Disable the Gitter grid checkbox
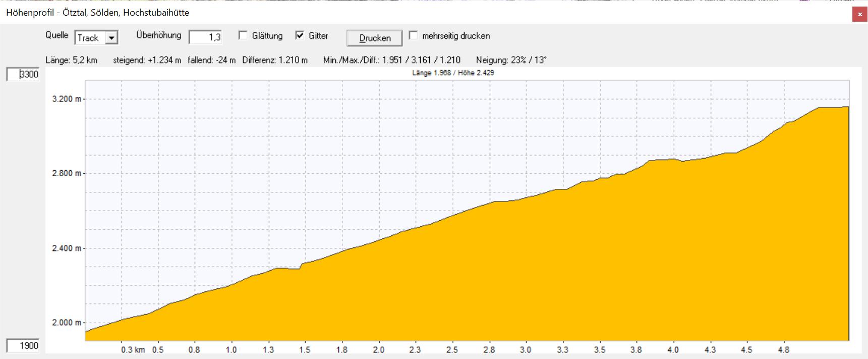 pyautogui.click(x=300, y=36)
